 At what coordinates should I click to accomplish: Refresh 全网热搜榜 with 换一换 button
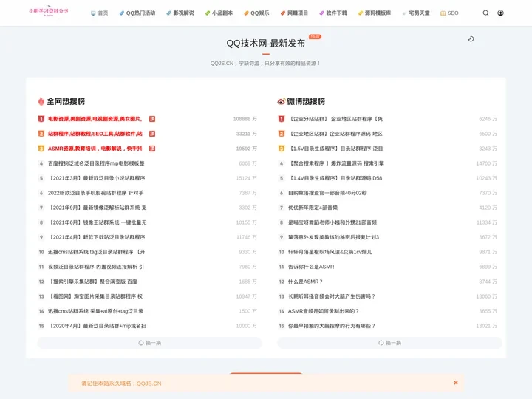149,343
